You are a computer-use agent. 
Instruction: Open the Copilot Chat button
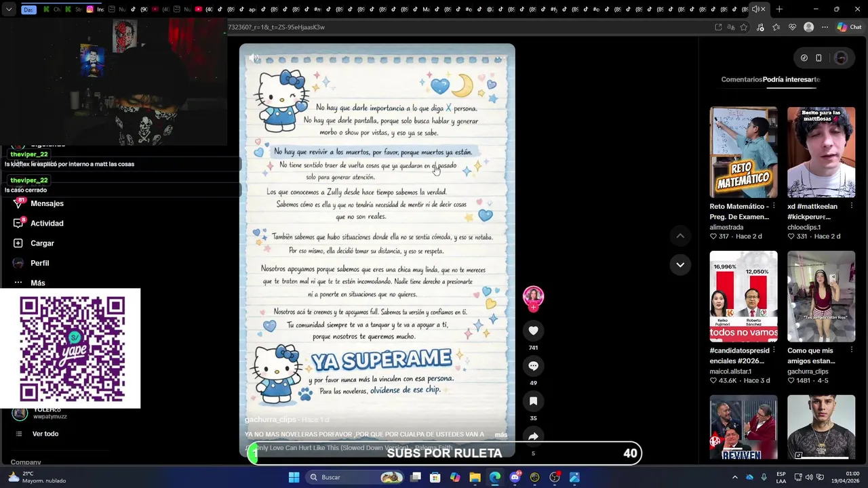click(x=849, y=27)
